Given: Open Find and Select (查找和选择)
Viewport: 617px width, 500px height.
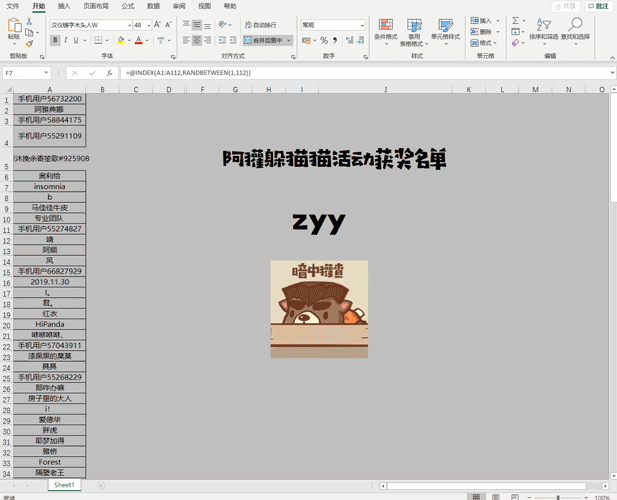Looking at the screenshot, I should pyautogui.click(x=575, y=28).
